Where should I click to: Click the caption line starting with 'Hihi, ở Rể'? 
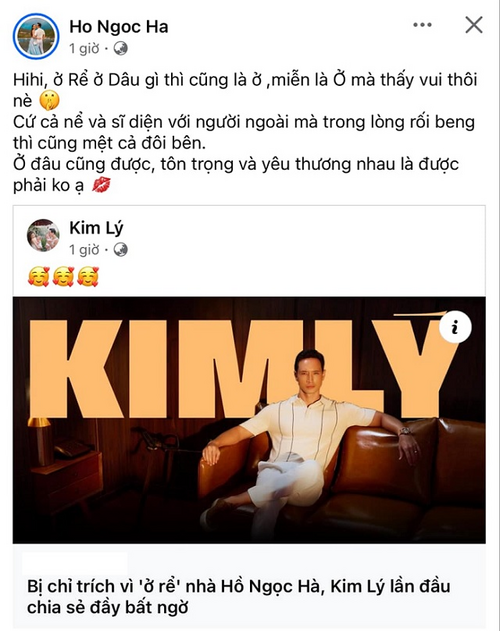(x=245, y=80)
